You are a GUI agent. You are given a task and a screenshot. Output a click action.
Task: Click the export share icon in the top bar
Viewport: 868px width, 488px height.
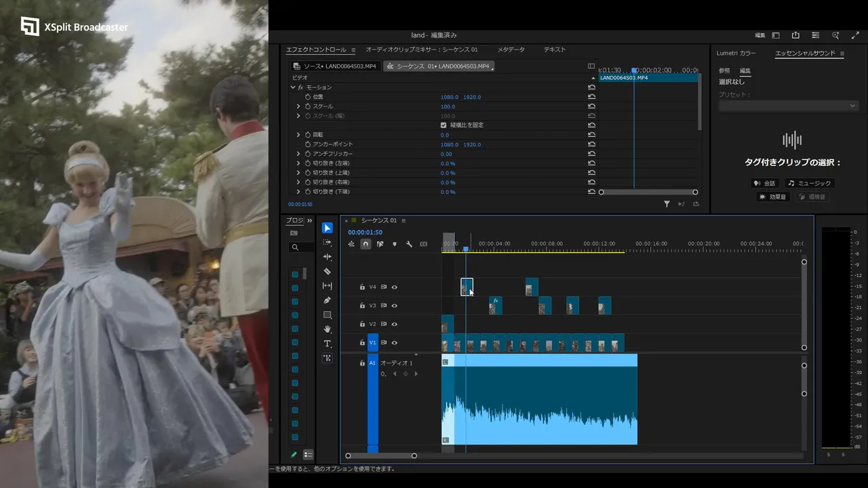[795, 35]
